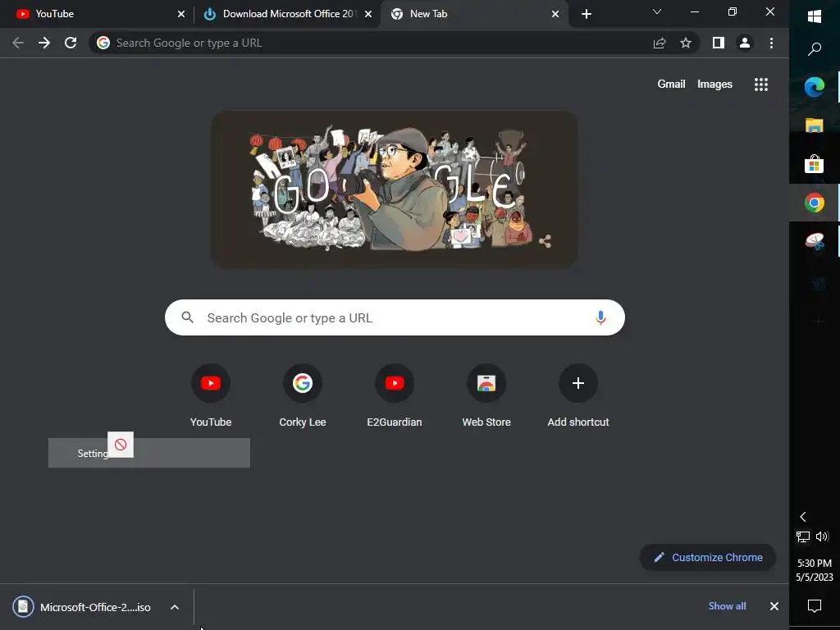Launch Microsoft Edge from the taskbar

[x=815, y=87]
